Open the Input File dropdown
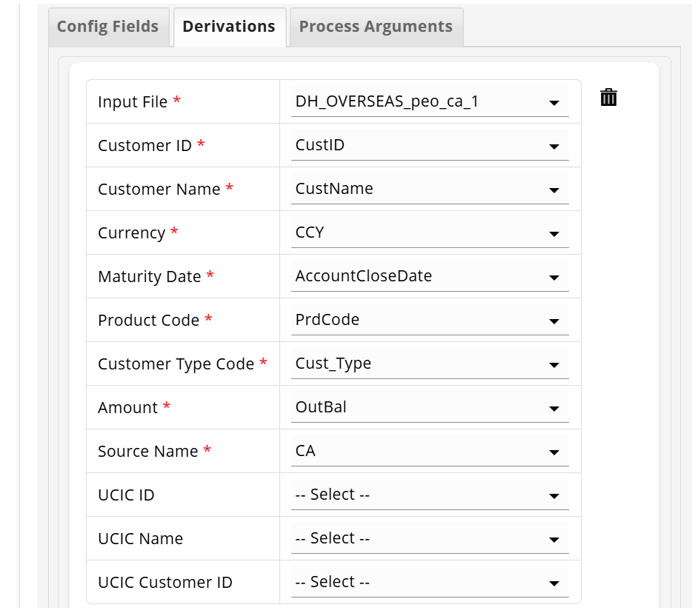Viewport: 698px width, 616px height. [x=430, y=102]
